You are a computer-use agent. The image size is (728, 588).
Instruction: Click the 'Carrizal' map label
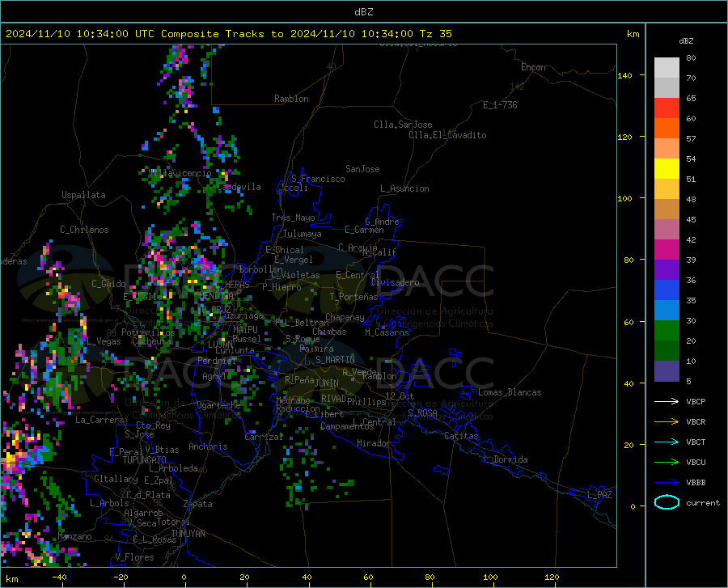(x=264, y=437)
